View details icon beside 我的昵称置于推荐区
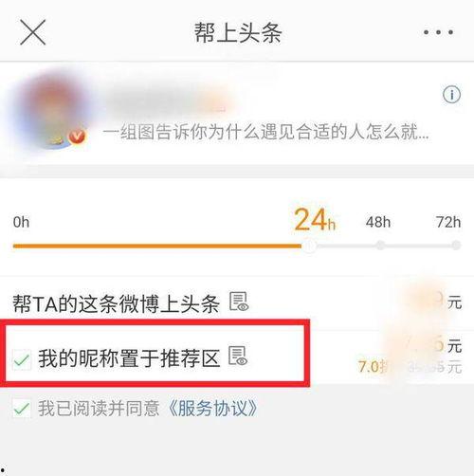Image resolution: width=474 pixels, height=476 pixels. [x=238, y=356]
